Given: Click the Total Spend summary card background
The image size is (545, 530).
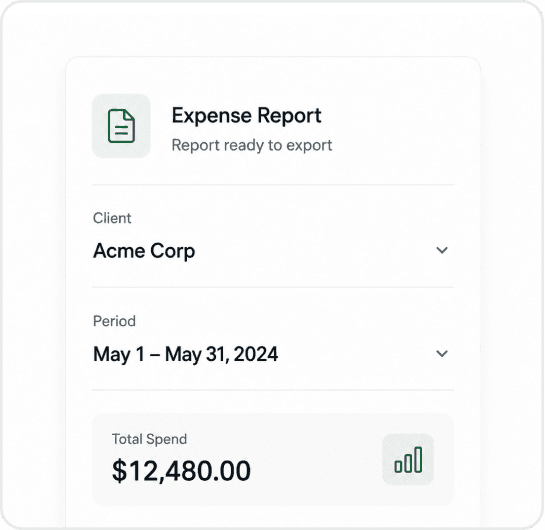Looking at the screenshot, I should coord(273,459).
